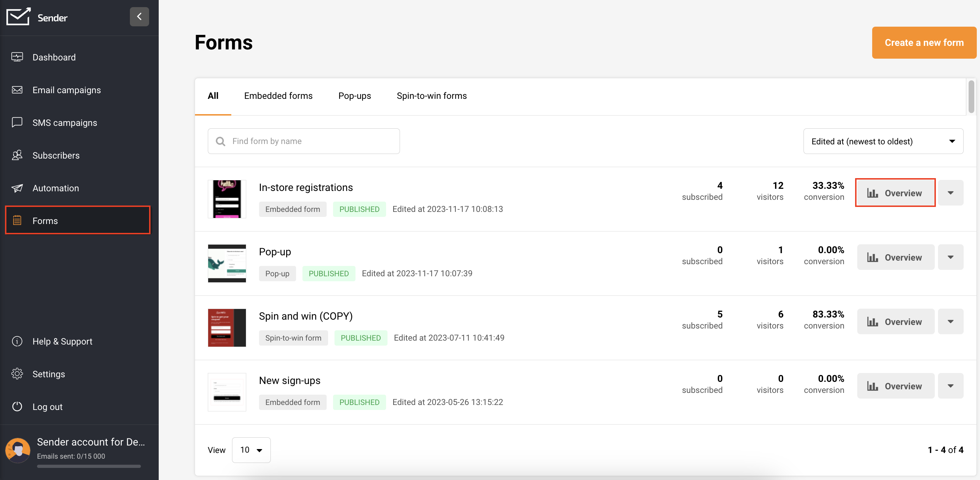The width and height of the screenshot is (980, 480).
Task: Click the emails sent progress bar
Action: [89, 466]
